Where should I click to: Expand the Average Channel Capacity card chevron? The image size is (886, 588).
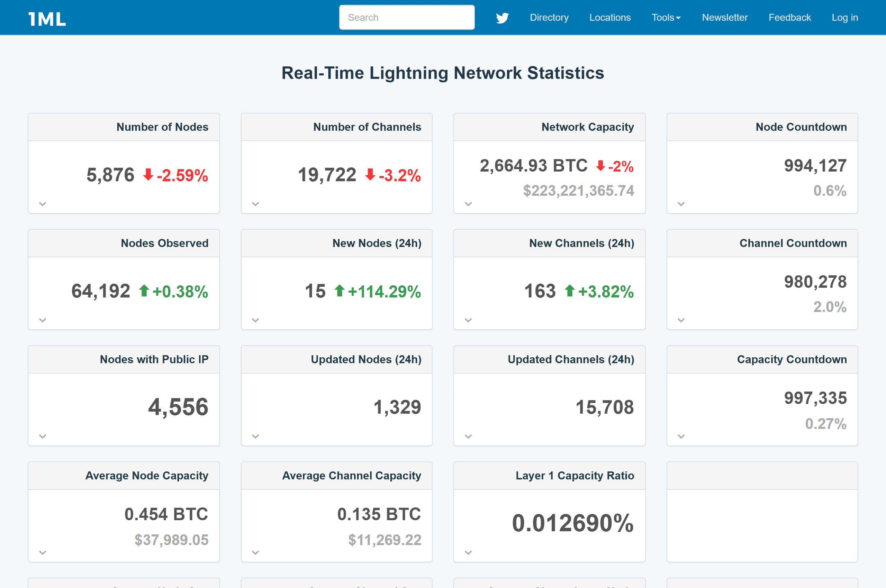255,553
